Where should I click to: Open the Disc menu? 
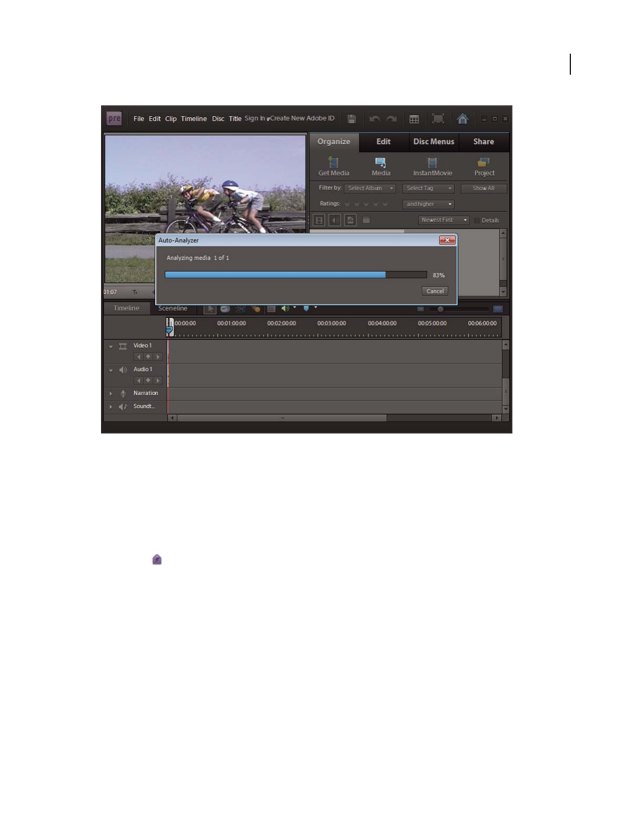[218, 119]
